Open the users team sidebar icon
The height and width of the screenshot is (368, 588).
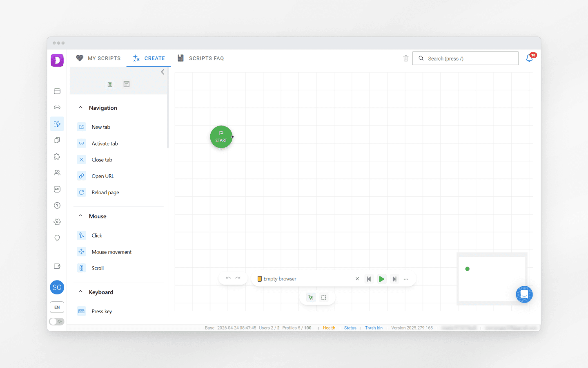click(x=57, y=173)
